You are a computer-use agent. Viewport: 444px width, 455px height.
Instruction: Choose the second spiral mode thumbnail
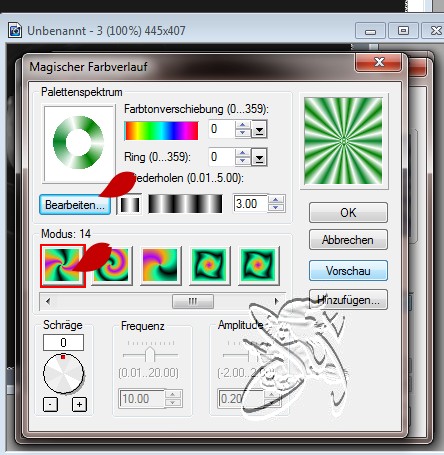click(x=112, y=266)
